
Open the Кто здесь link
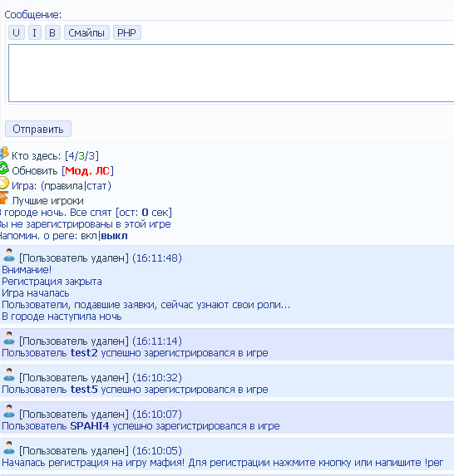[36, 156]
